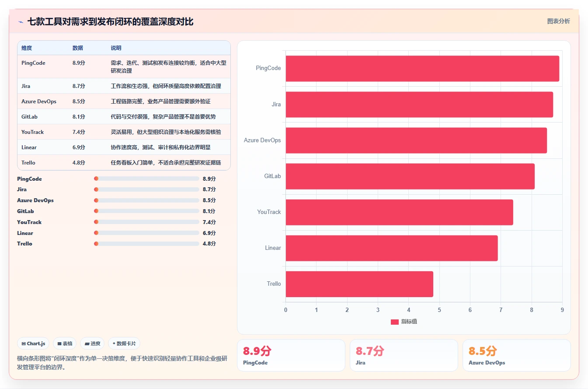Click the Azure DevOps bar in chart
Image resolution: width=588 pixels, height=389 pixels.
[x=416, y=140]
